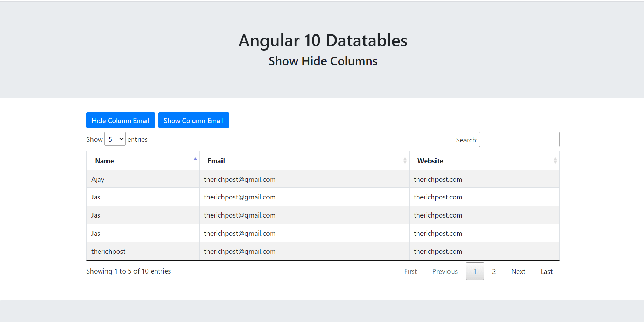Click the Hide Column Email button
644x322 pixels.
point(120,120)
